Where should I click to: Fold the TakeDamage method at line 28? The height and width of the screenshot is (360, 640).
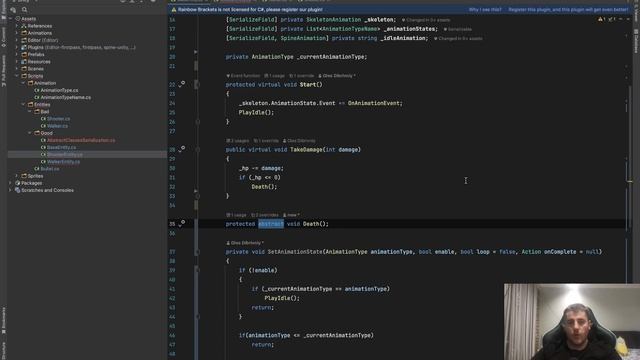coord(198,149)
